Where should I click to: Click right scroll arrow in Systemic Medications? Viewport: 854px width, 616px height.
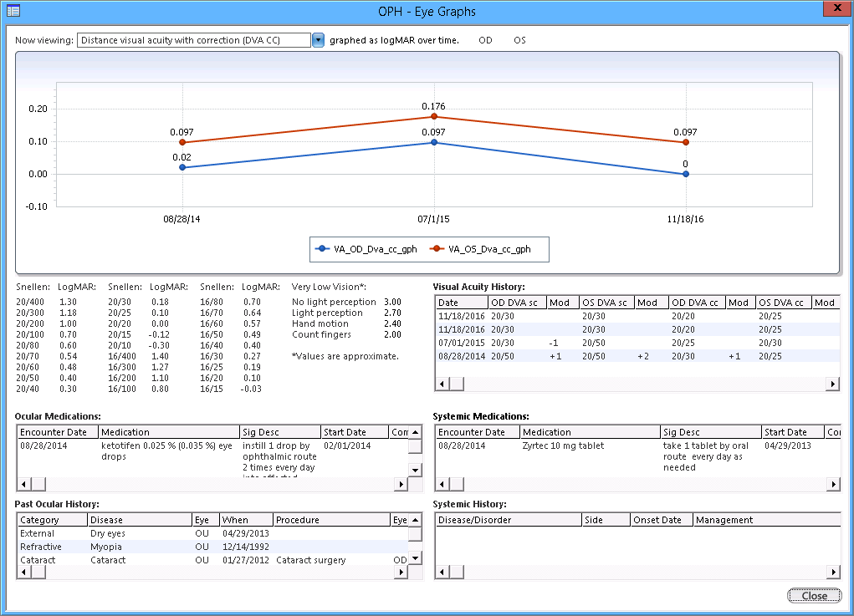click(833, 484)
